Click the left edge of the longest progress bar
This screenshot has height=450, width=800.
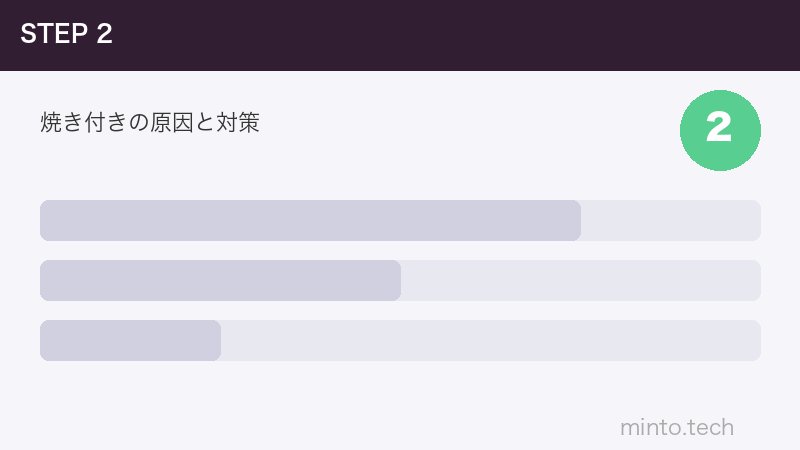tap(45, 220)
